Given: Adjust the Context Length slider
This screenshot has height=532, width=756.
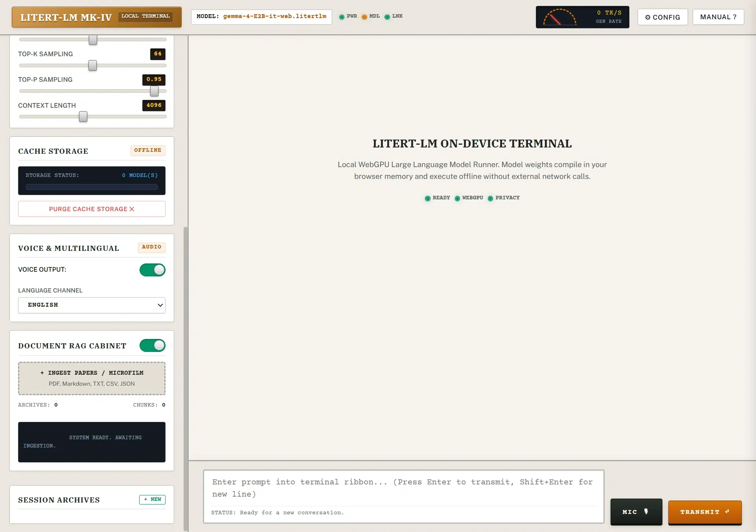Looking at the screenshot, I should pyautogui.click(x=93, y=117).
